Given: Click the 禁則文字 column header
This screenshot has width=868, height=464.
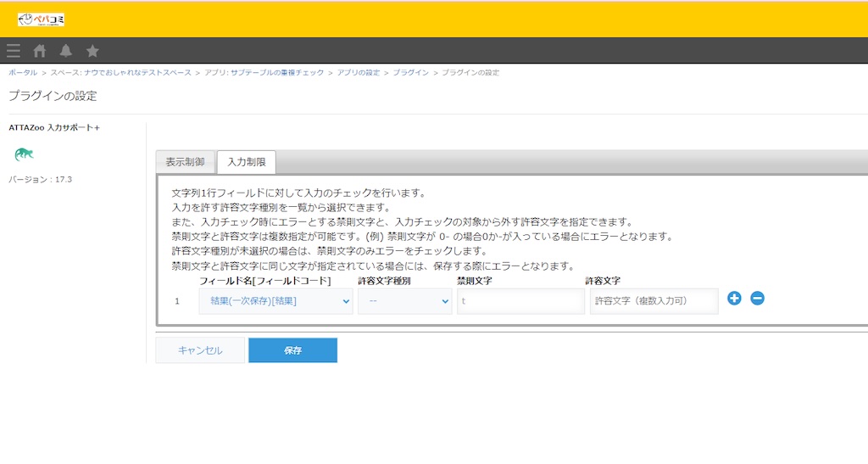Looking at the screenshot, I should 475,281.
